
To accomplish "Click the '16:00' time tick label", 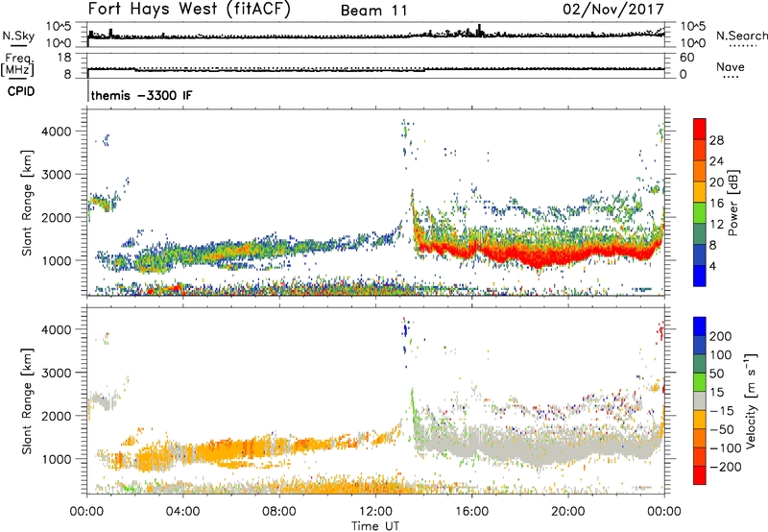I will (471, 512).
